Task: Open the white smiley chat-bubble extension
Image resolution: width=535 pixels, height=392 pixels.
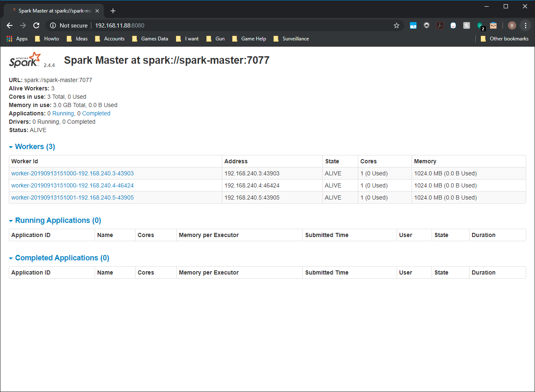Action: pos(453,25)
